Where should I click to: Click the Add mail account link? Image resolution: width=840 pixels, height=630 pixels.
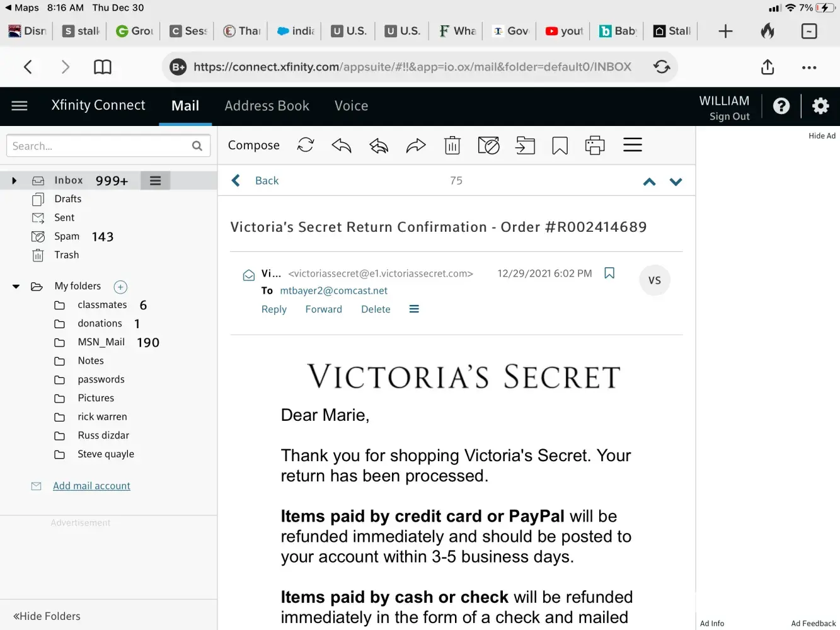91,486
